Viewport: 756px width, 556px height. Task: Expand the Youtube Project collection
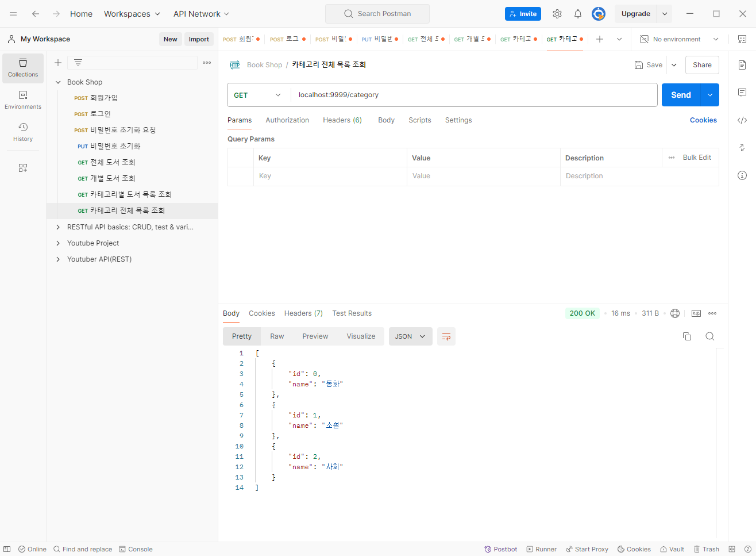pos(58,243)
